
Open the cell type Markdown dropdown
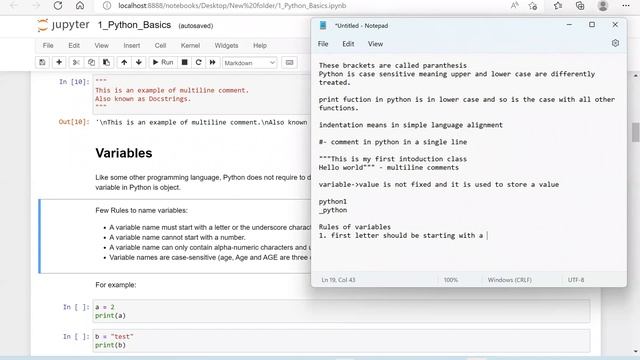[x=250, y=63]
